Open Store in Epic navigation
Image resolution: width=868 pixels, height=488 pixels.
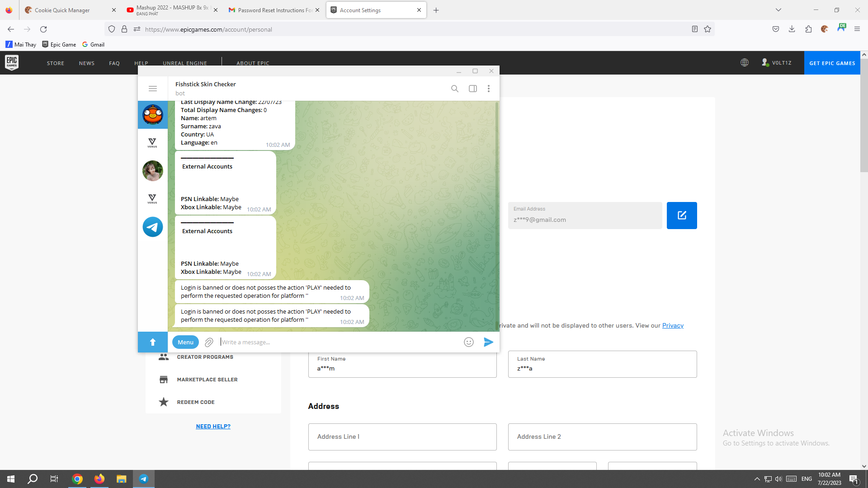[56, 63]
